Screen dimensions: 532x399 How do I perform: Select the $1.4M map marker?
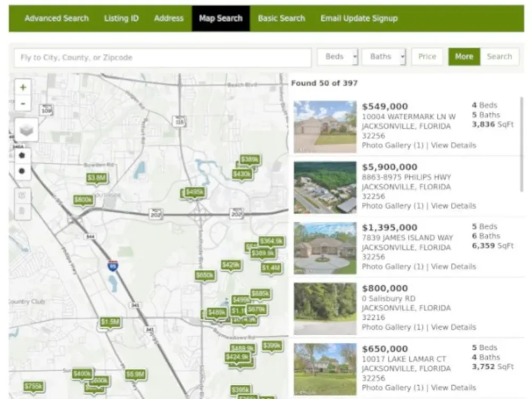point(271,268)
